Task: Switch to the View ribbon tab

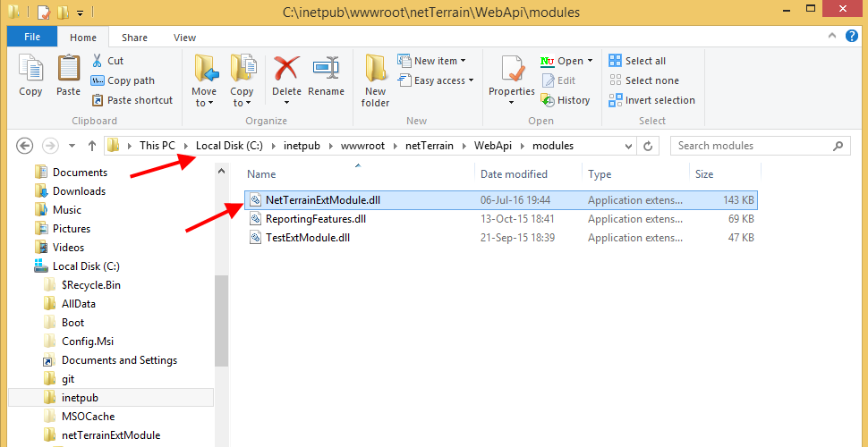Action: (x=185, y=38)
